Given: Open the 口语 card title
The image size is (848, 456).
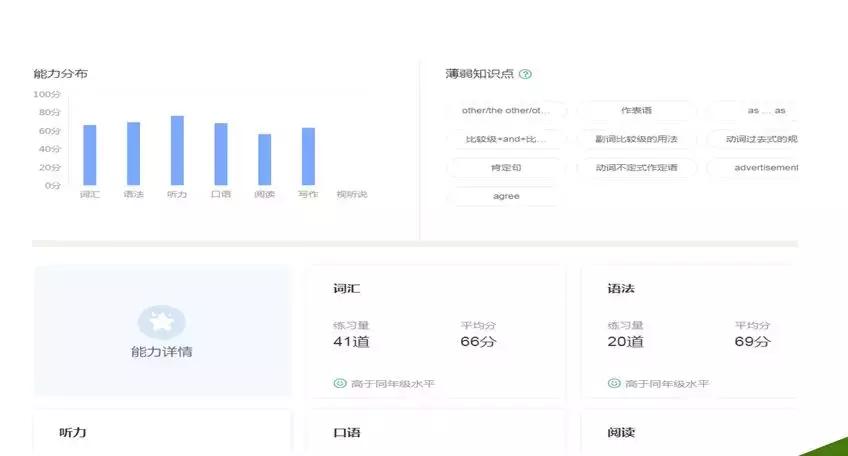Looking at the screenshot, I should (347, 432).
